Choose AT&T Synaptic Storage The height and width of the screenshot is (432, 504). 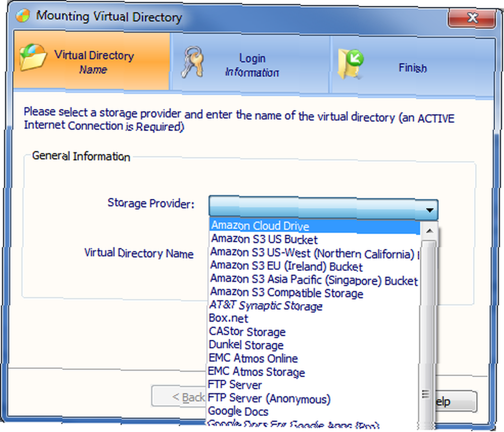313,306
